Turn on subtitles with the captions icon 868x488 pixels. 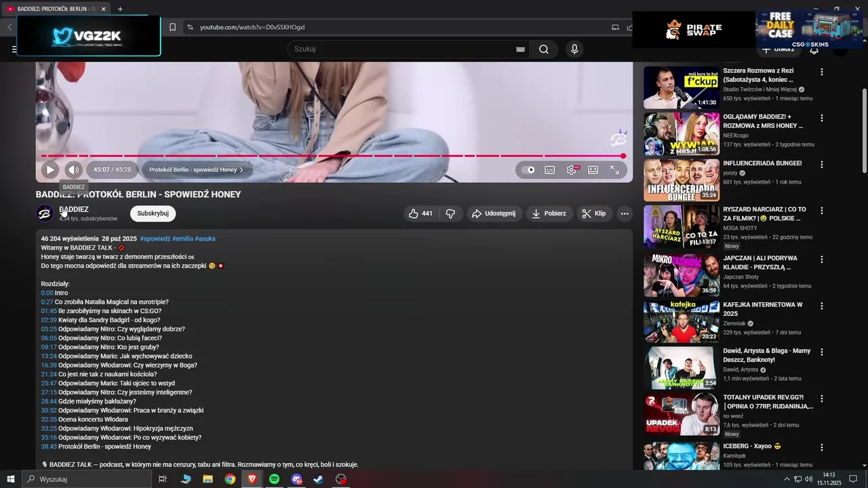click(x=550, y=170)
